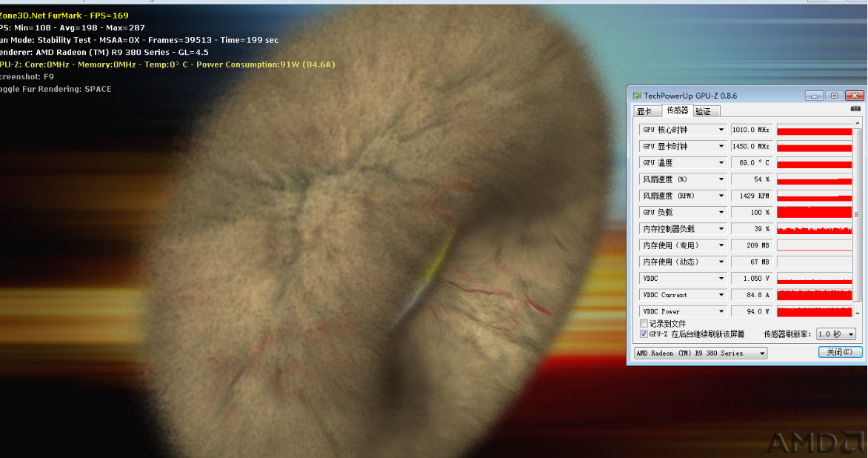Enable the 记录到文件 checkbox
The width and height of the screenshot is (868, 458).
[x=644, y=323]
